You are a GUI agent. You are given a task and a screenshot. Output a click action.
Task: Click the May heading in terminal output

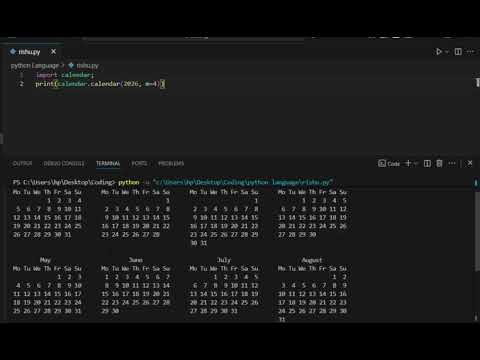tap(45, 260)
